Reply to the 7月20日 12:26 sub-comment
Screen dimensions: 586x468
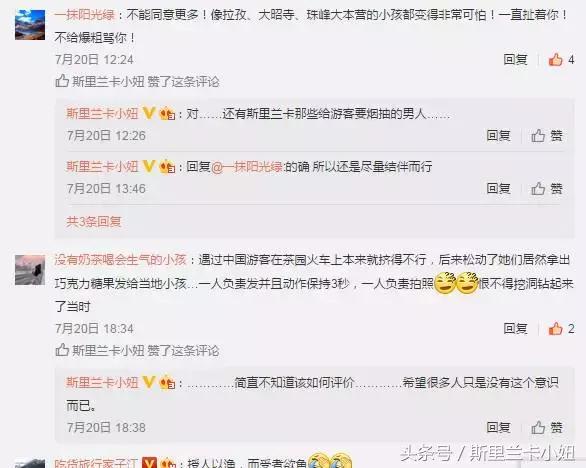499,136
